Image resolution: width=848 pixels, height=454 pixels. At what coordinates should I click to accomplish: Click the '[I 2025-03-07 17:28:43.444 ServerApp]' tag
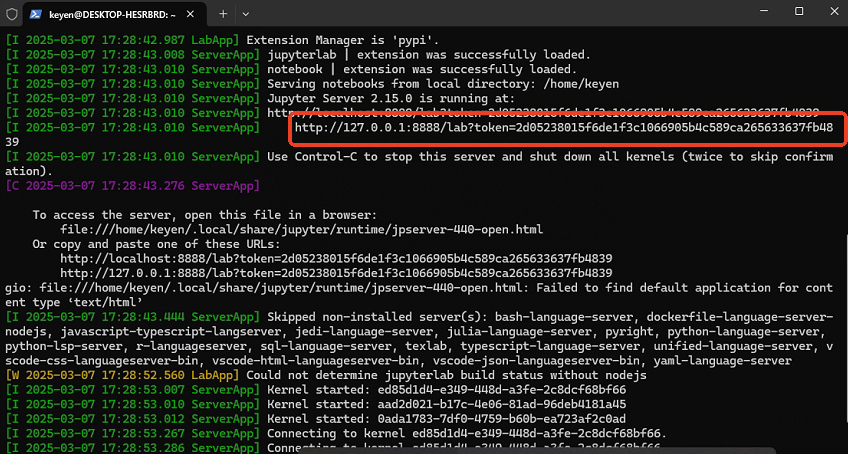[x=133, y=317]
